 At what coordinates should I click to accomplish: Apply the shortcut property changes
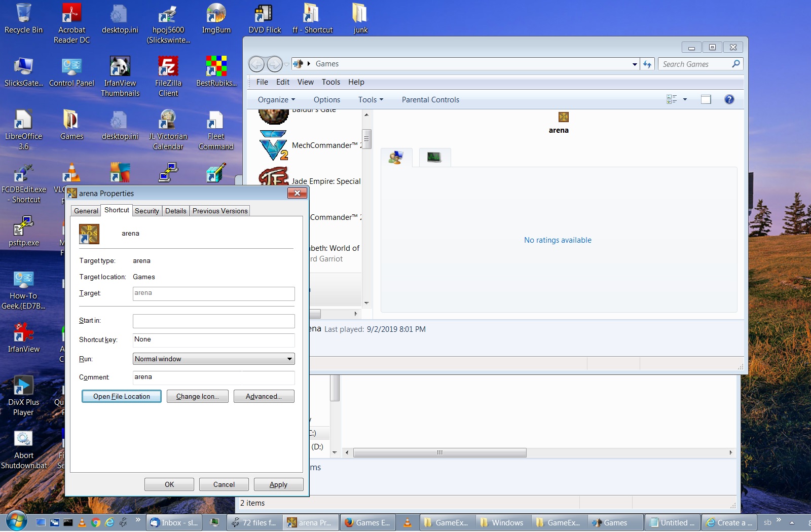(278, 484)
